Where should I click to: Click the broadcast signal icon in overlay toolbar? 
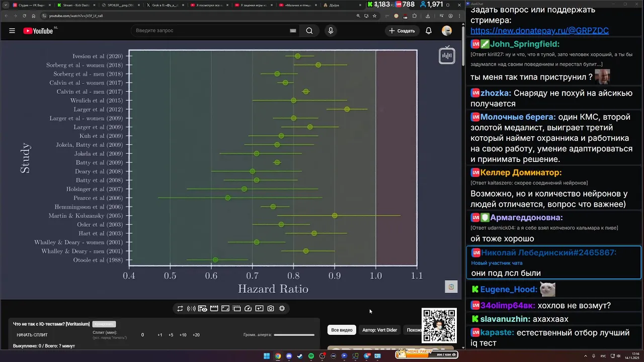point(191,309)
